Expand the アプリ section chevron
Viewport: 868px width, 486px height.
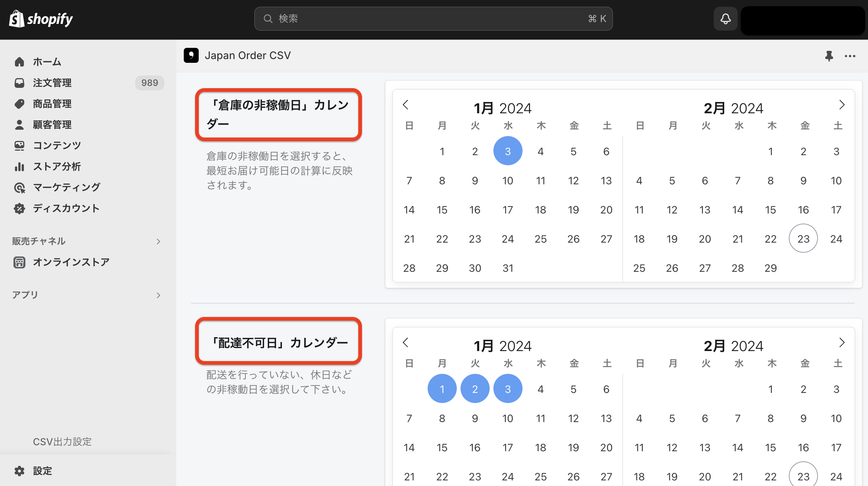point(158,295)
